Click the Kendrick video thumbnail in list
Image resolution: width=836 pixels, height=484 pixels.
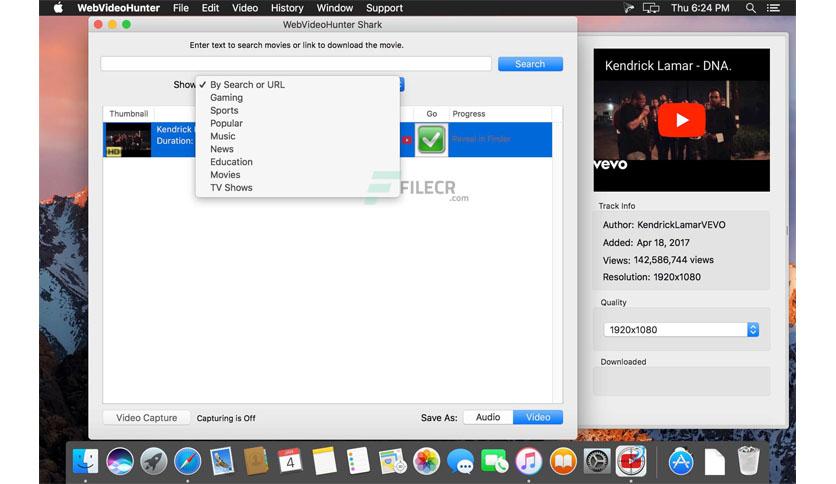(128, 140)
